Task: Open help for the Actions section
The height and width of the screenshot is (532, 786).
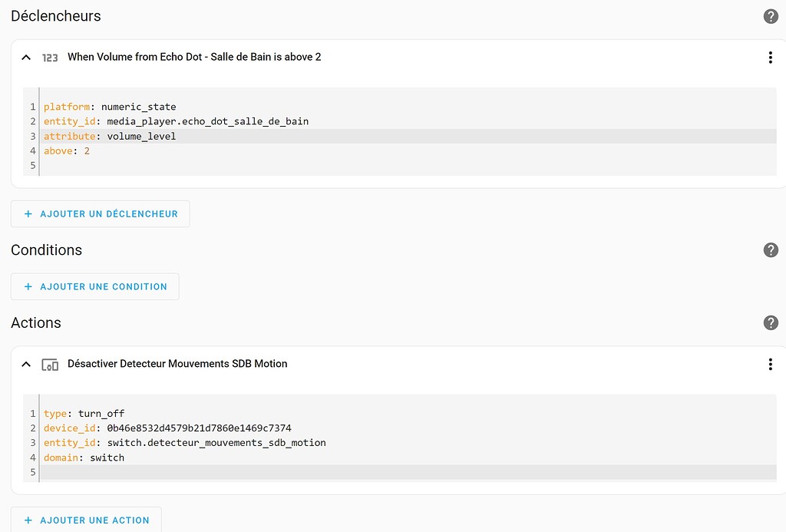Action: (771, 323)
